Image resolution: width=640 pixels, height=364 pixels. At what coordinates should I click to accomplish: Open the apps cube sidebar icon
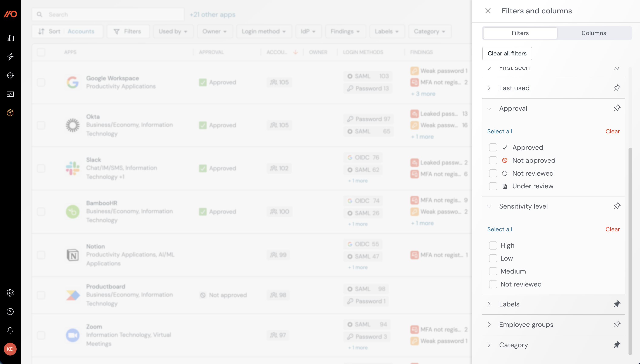pos(10,113)
